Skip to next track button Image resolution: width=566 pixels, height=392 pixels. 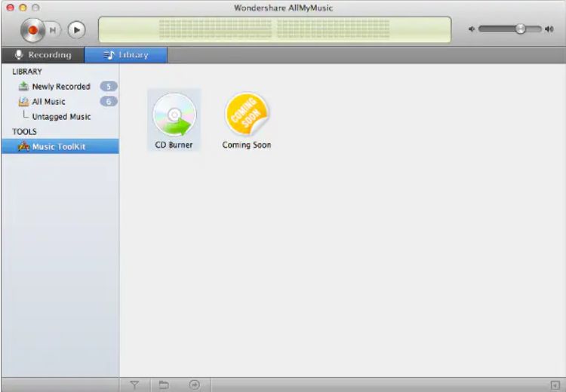coord(53,30)
